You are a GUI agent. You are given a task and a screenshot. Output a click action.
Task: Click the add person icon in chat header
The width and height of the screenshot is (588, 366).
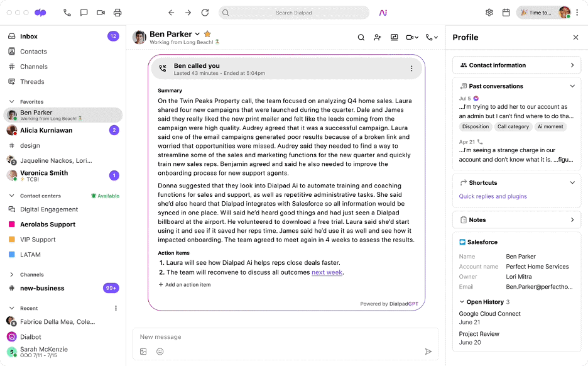click(378, 38)
